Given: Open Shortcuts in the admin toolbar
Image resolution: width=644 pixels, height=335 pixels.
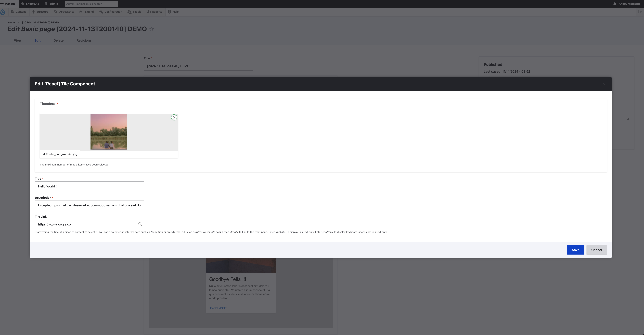Looking at the screenshot, I should [30, 4].
